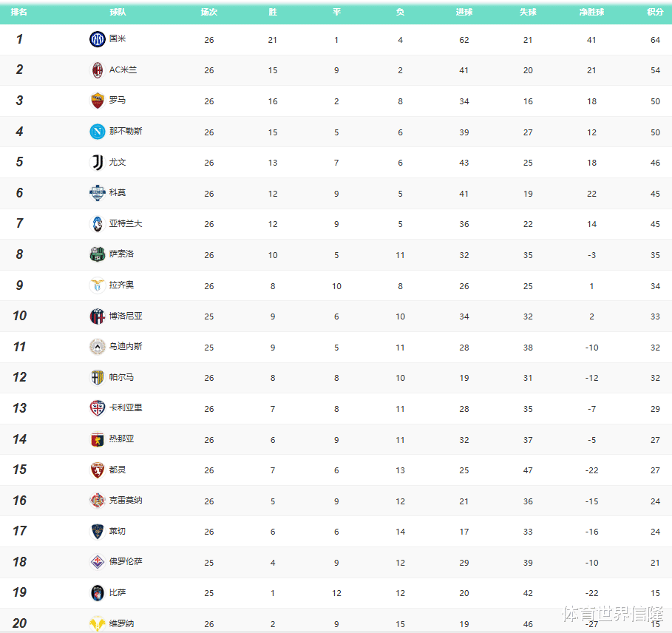Click the Juventus (尤文) J logo
Screen dimensions: 672x633
coord(97,162)
